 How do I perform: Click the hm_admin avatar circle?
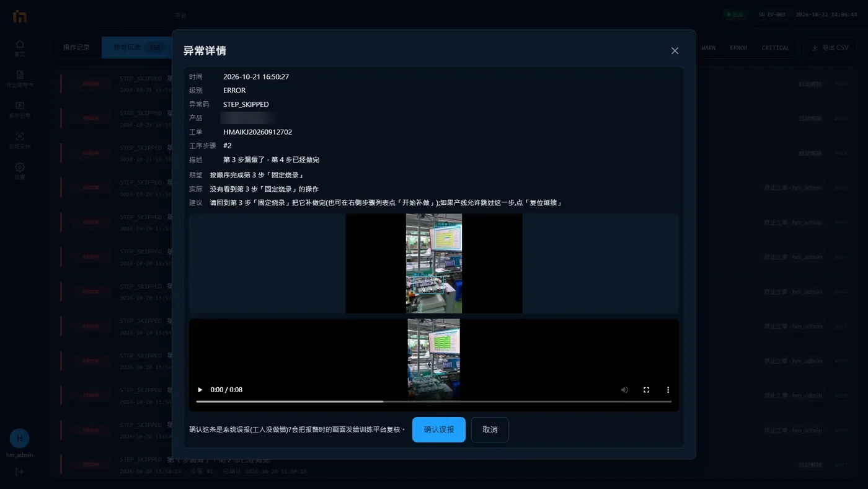[x=20, y=438]
